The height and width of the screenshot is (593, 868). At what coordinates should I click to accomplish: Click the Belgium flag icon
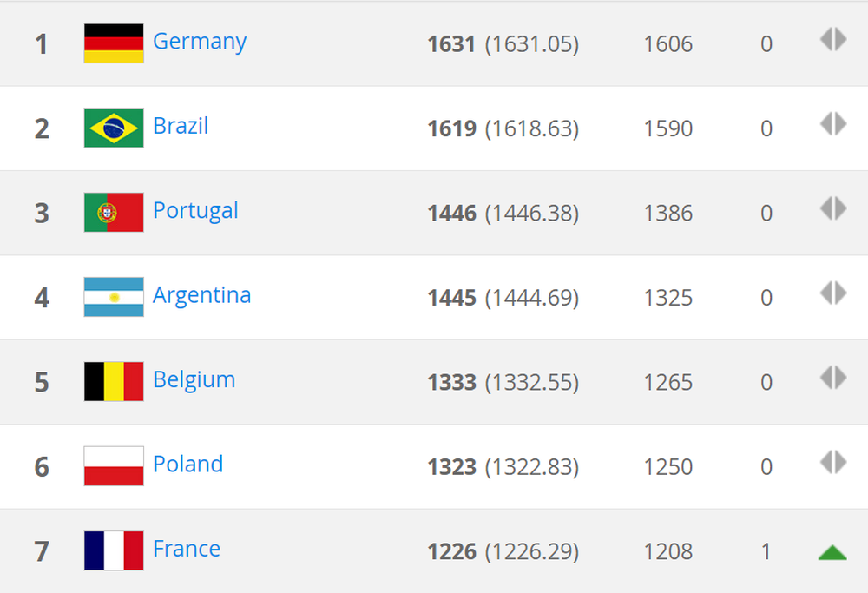pyautogui.click(x=114, y=381)
